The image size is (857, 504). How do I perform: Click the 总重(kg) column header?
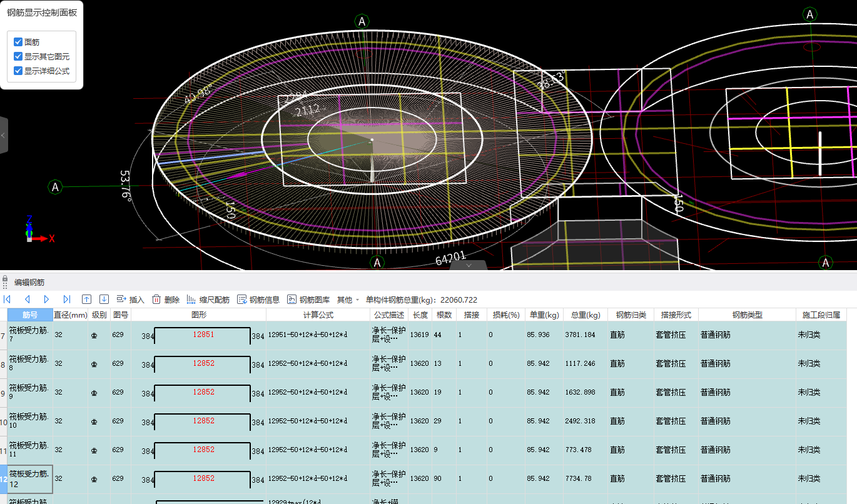[586, 315]
